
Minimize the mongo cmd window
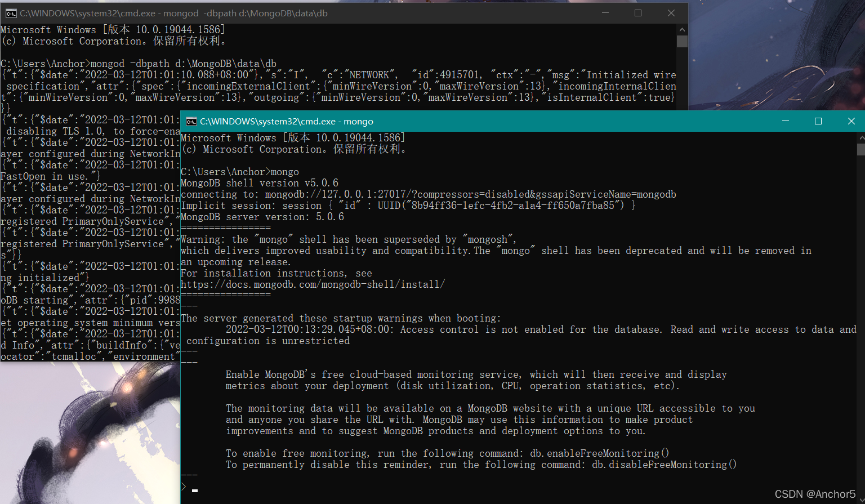[786, 121]
